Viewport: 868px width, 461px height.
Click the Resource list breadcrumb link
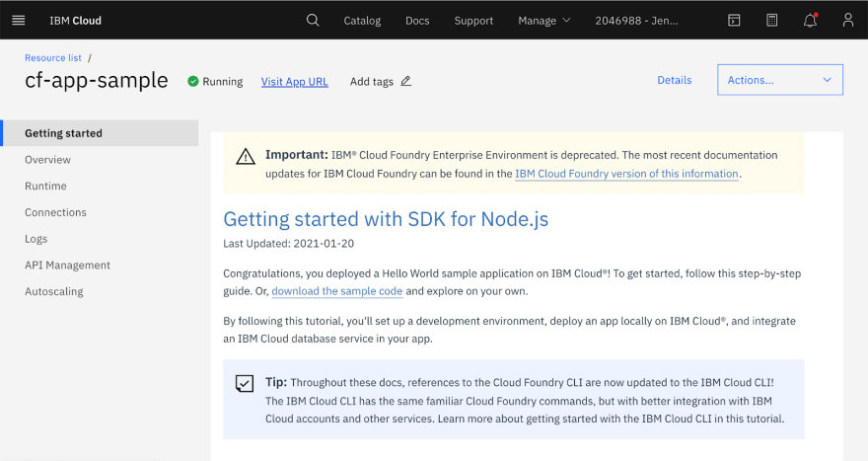[x=52, y=57]
